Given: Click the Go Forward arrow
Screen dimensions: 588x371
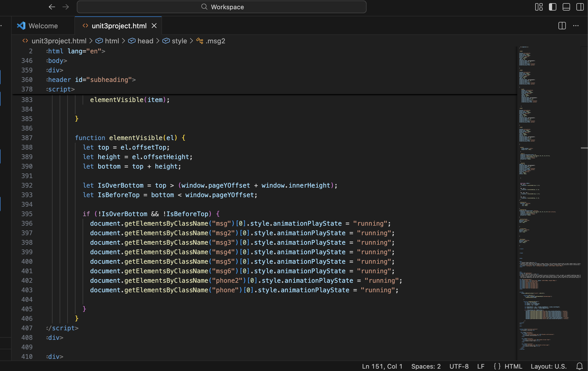Looking at the screenshot, I should pyautogui.click(x=65, y=7).
